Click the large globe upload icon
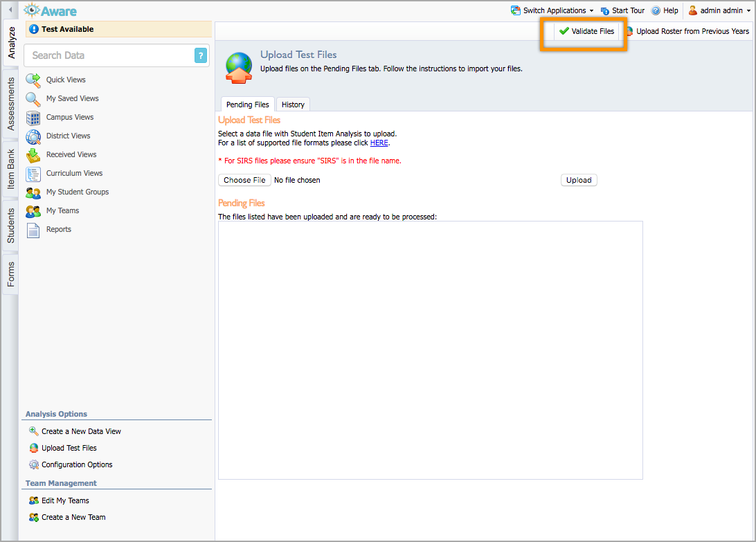Viewport: 756px width, 542px height. click(x=239, y=68)
